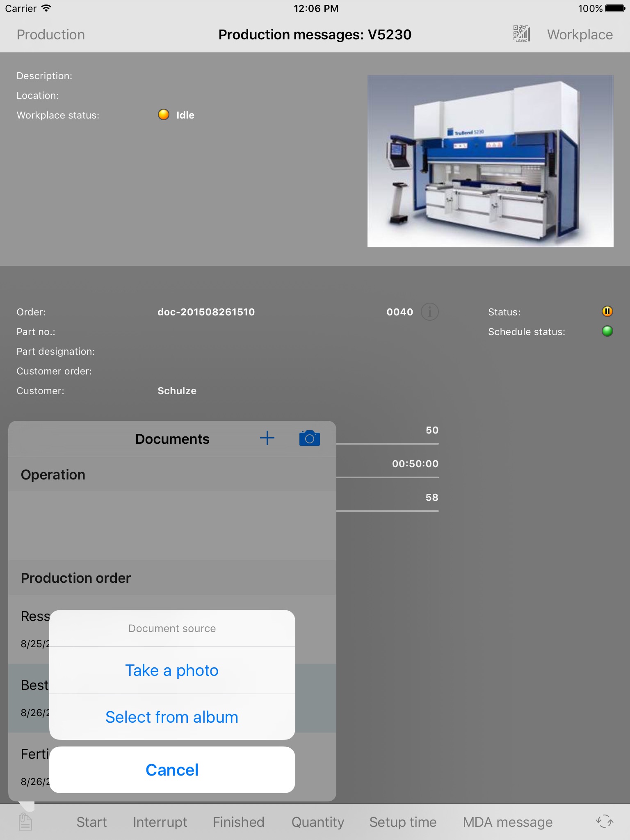Cancel the Document source sheet

(172, 770)
